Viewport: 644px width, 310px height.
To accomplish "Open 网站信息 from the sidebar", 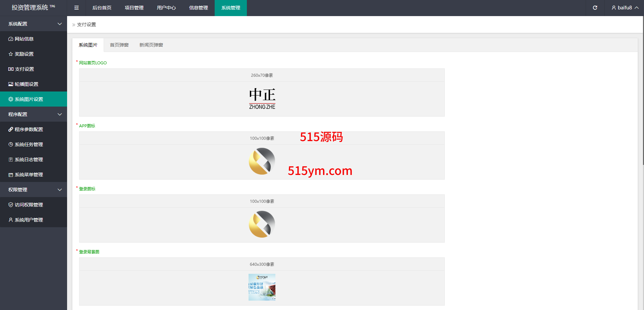I will click(24, 39).
